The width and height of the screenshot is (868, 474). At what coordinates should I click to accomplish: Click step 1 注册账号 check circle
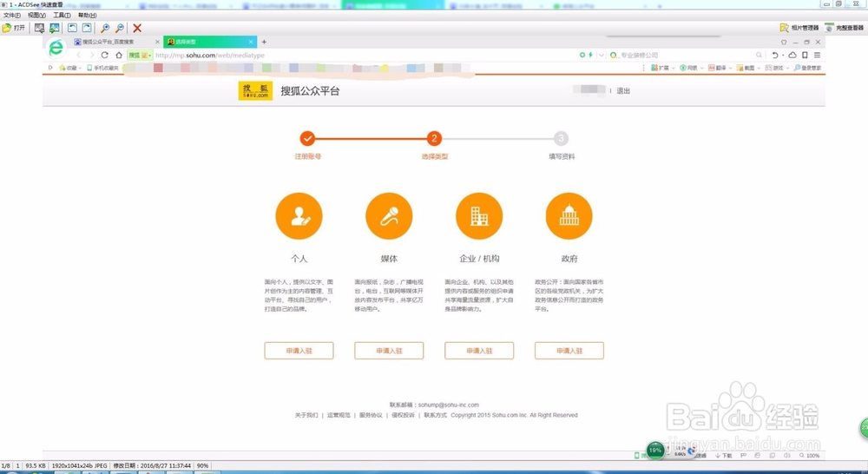click(x=308, y=138)
